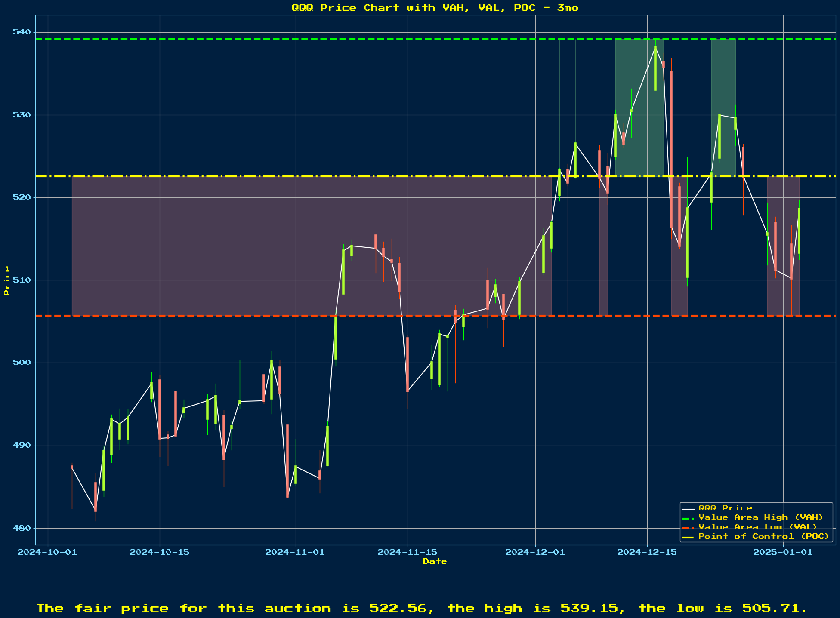Click the Price y-axis title

point(7,280)
